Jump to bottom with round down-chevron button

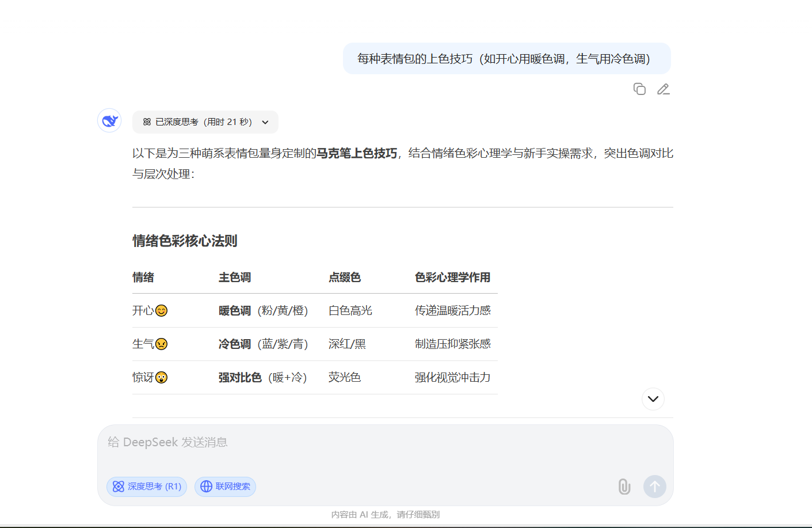(x=653, y=399)
